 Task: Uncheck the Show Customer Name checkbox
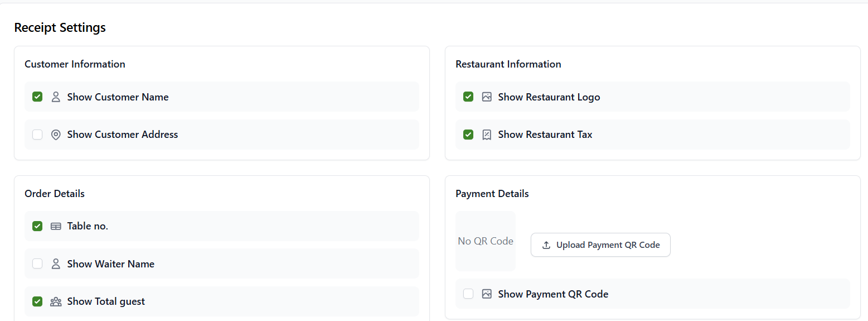[37, 97]
